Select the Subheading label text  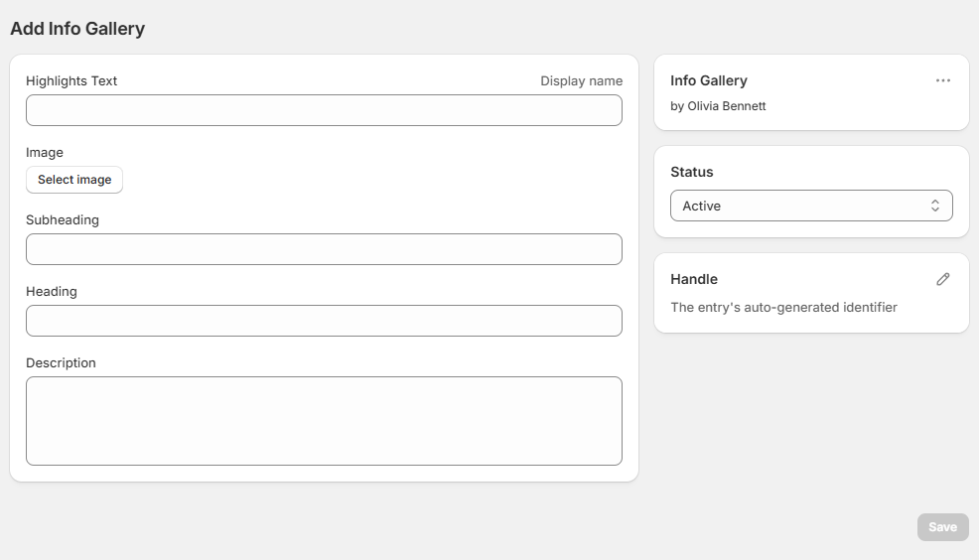click(63, 220)
